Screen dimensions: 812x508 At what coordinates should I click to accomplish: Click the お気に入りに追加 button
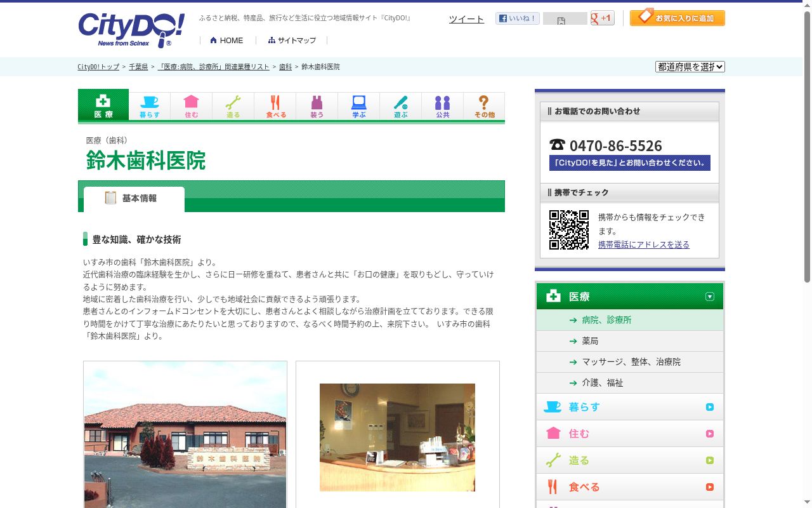[678, 18]
